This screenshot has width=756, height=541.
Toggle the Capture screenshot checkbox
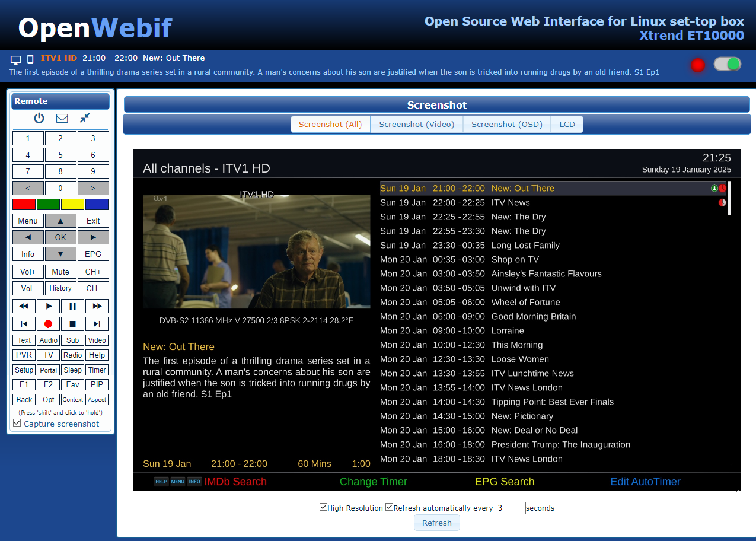click(17, 423)
